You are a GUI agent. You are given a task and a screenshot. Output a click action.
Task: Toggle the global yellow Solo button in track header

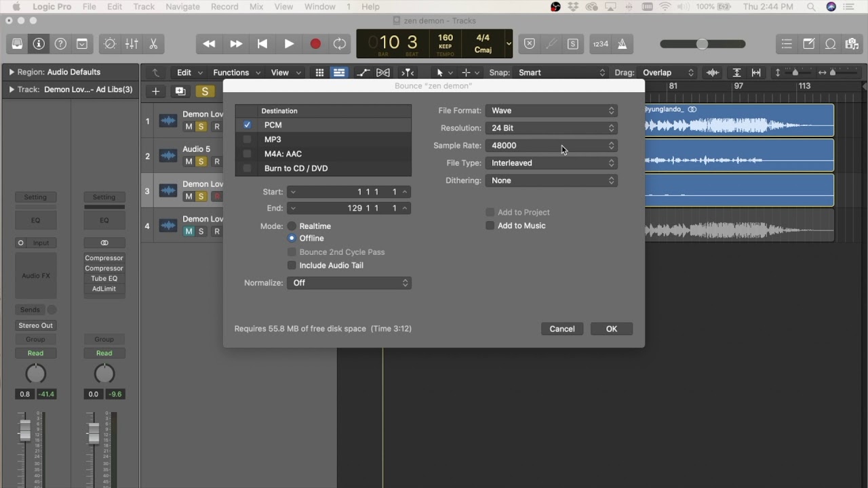click(x=205, y=91)
